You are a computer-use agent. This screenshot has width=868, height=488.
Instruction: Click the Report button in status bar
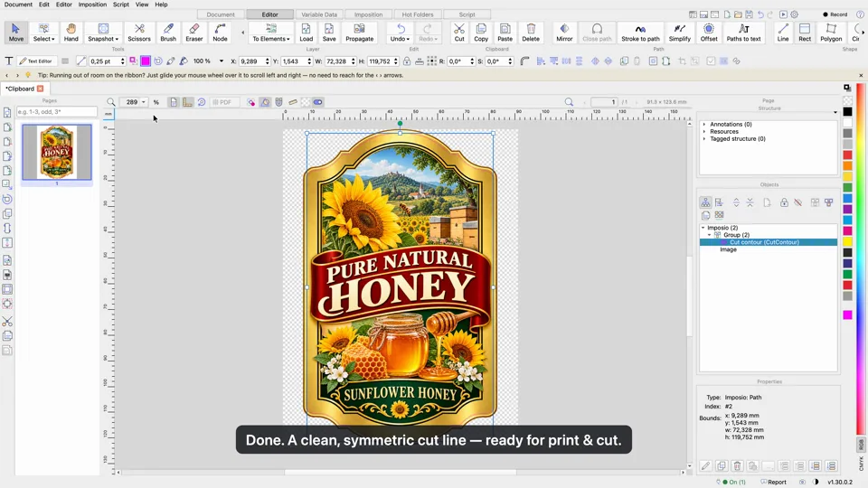click(773, 482)
